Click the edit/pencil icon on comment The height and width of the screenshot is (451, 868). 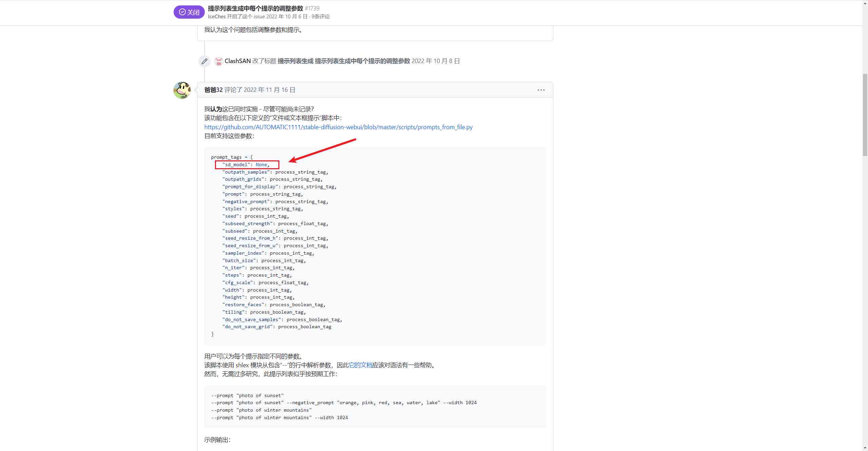point(204,61)
